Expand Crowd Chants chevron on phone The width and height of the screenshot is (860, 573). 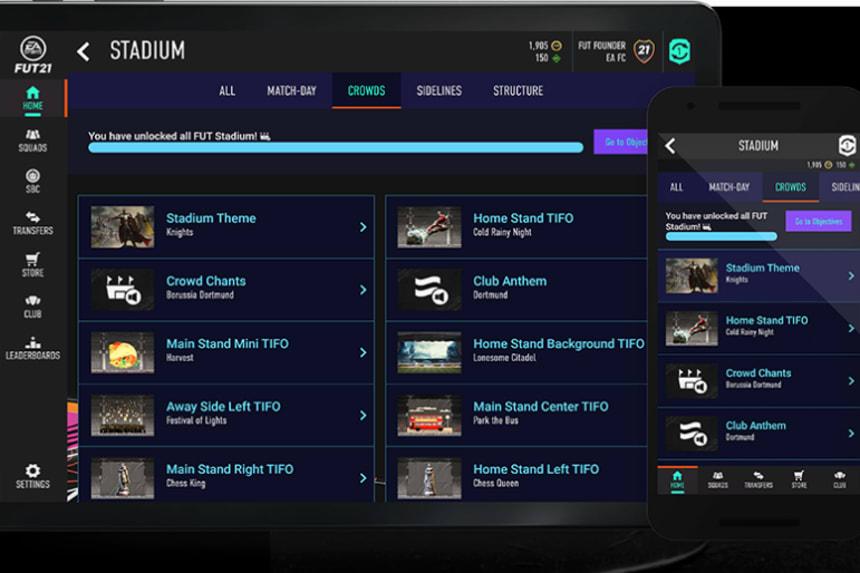tap(851, 381)
